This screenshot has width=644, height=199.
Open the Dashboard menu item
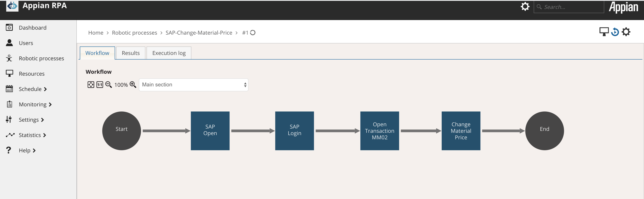coord(33,28)
